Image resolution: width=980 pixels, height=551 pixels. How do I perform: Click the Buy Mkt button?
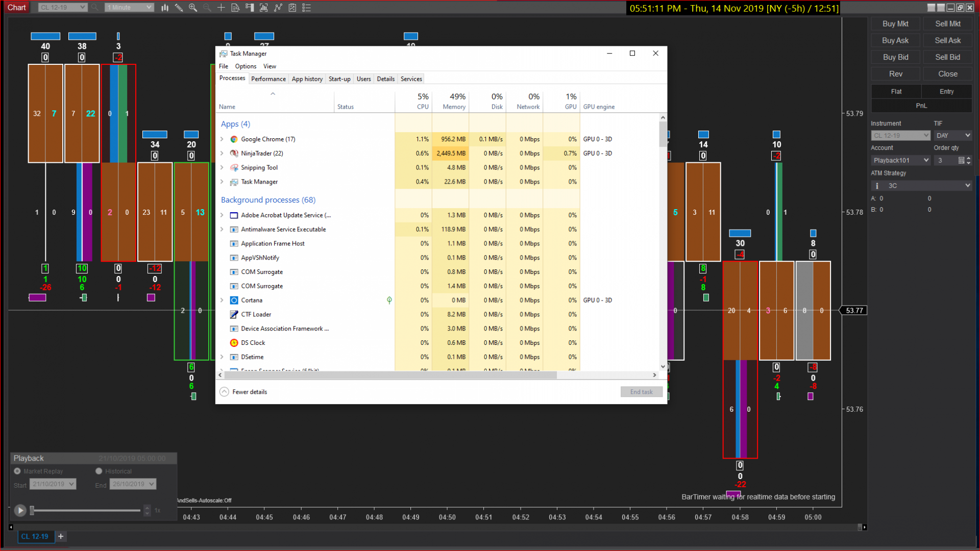point(895,24)
